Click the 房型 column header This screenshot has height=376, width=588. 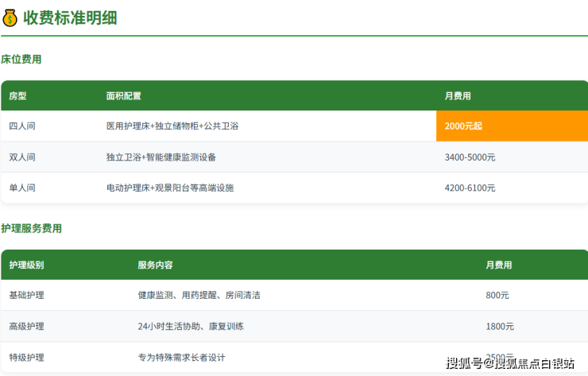[x=17, y=95]
